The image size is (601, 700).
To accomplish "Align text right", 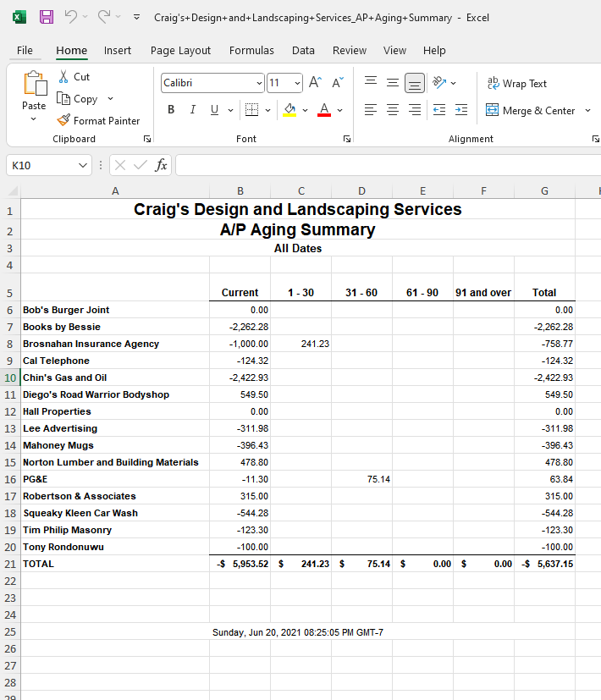I will coord(415,110).
